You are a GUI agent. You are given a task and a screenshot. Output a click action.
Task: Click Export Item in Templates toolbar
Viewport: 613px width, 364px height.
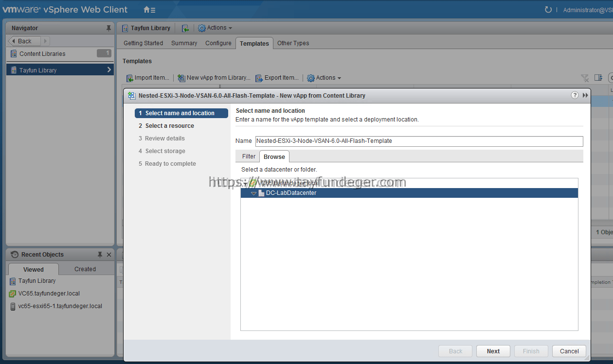(x=277, y=78)
